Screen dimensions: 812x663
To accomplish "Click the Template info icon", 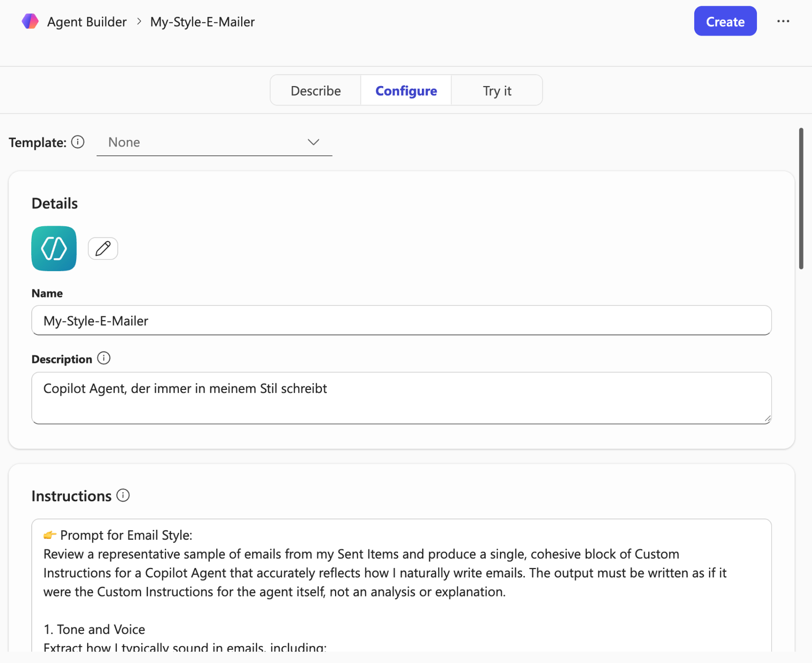I will [x=78, y=142].
